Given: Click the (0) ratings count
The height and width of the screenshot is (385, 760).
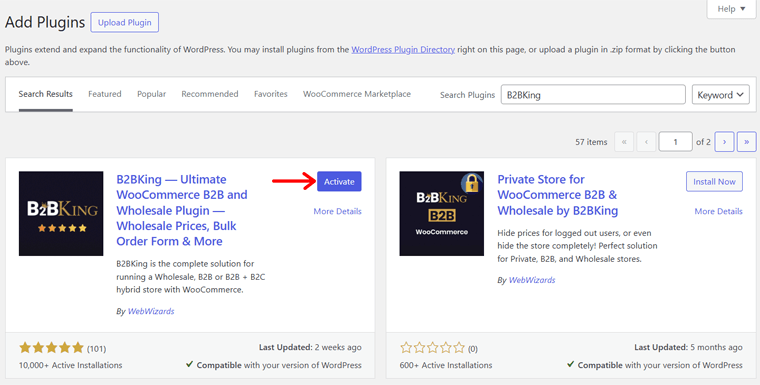Looking at the screenshot, I should pyautogui.click(x=473, y=349).
